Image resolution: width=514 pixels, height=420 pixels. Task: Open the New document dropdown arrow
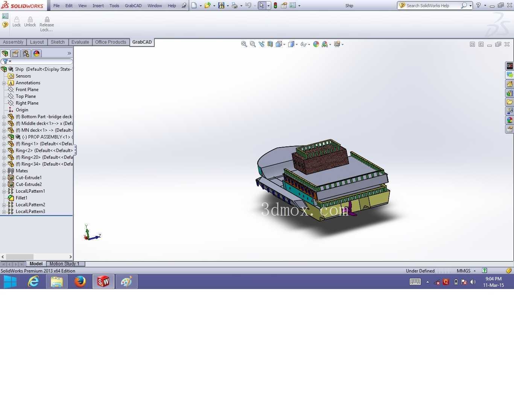pyautogui.click(x=201, y=6)
